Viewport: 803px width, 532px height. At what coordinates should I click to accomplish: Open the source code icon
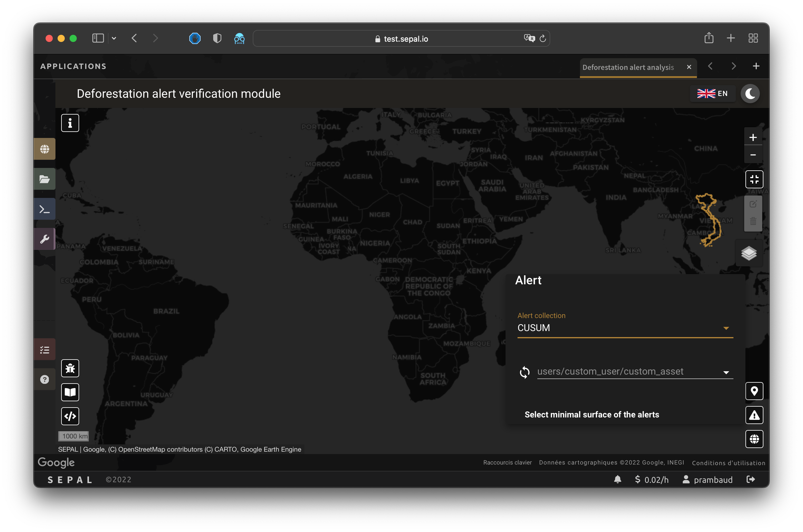(x=70, y=416)
